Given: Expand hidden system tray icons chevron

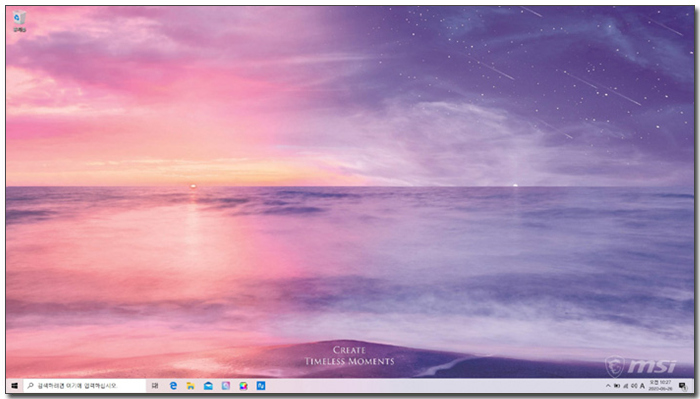Looking at the screenshot, I should click(608, 386).
